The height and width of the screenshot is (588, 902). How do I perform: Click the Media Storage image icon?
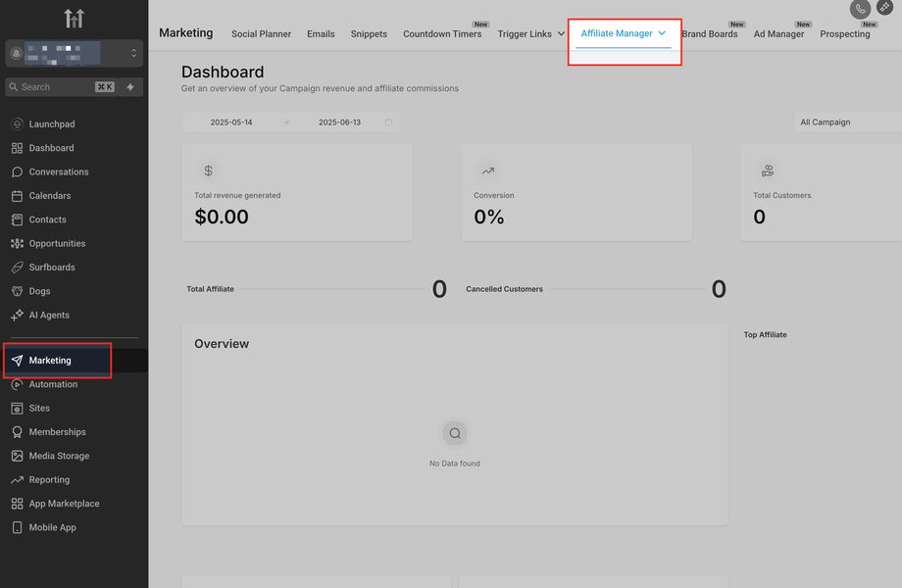pos(18,456)
